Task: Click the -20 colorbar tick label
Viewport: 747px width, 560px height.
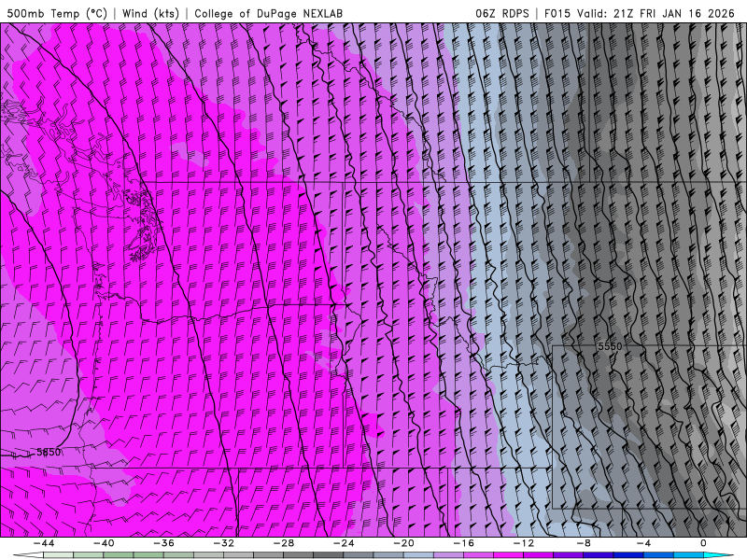Action: (403, 543)
